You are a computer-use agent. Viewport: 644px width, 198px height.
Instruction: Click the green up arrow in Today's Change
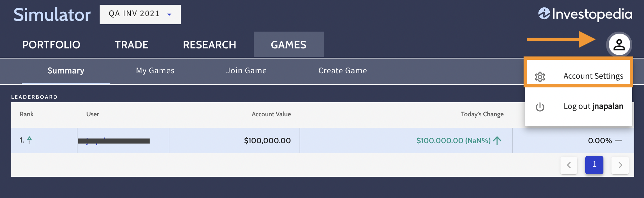point(497,141)
